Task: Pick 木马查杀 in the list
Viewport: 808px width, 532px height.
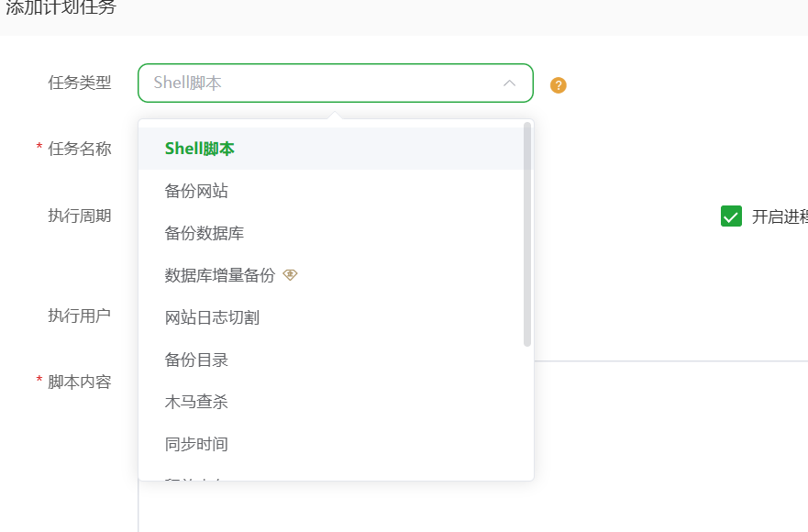Action: click(196, 402)
